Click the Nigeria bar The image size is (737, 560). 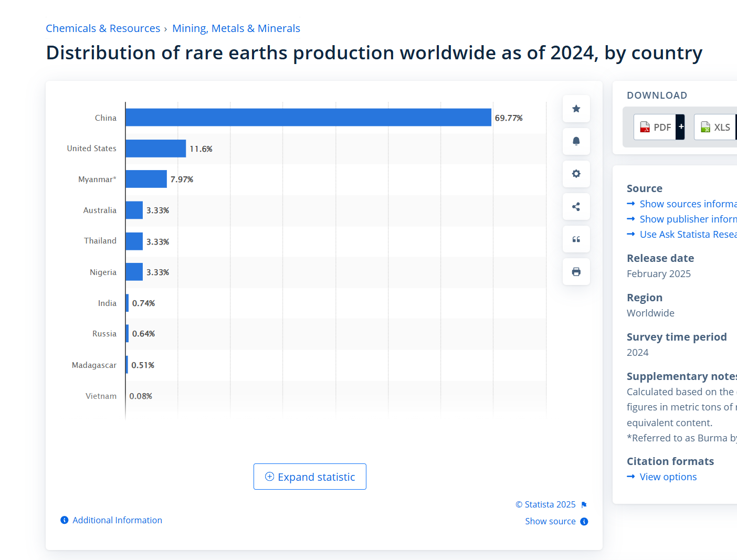(134, 272)
